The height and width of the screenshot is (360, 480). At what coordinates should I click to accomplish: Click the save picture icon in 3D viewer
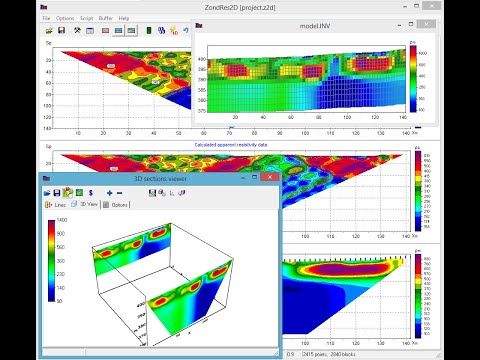coord(152,193)
